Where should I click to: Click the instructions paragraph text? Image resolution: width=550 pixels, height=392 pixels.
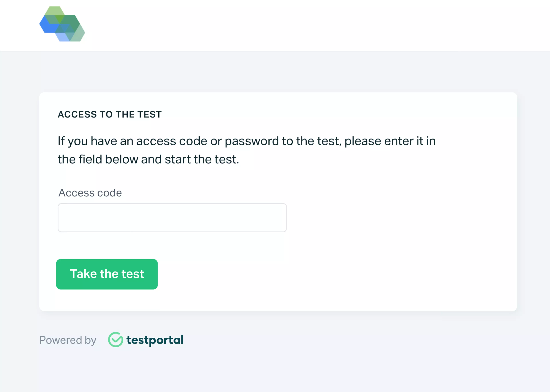(x=246, y=150)
